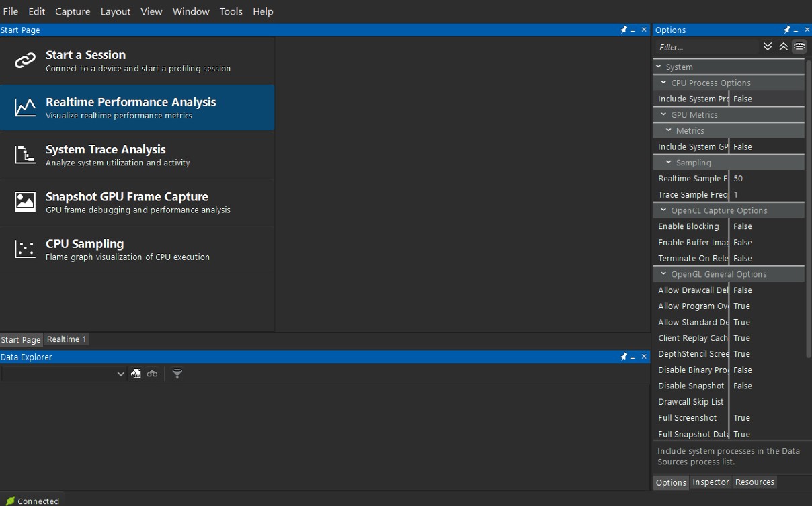Click the CPU Sampling scatter icon
The height and width of the screenshot is (506, 812).
tap(25, 249)
